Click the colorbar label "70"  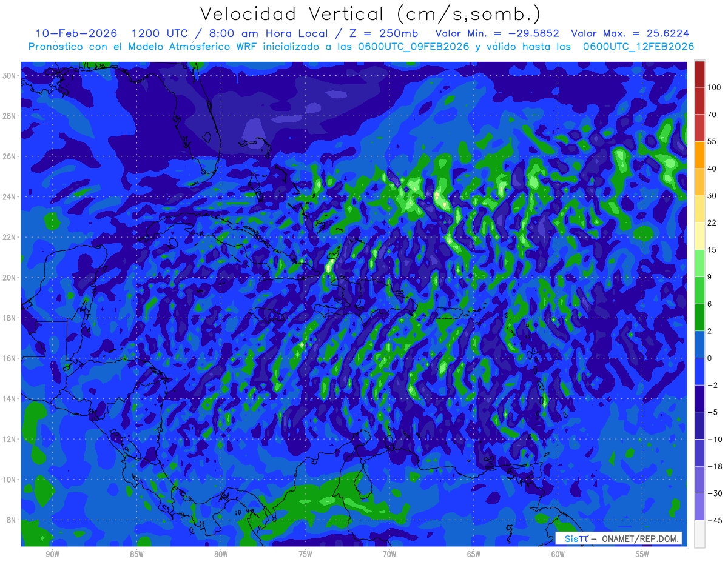click(x=712, y=115)
